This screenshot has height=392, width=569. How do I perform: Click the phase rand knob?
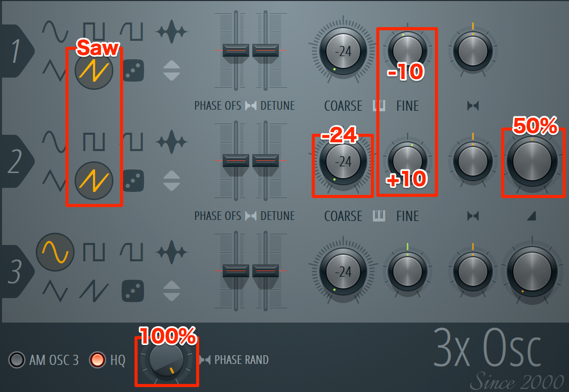[167, 360]
